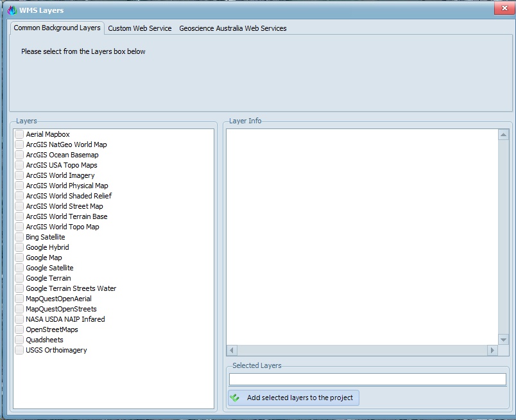
Task: Click the WMS Layers app icon in title bar
Action: 11,10
